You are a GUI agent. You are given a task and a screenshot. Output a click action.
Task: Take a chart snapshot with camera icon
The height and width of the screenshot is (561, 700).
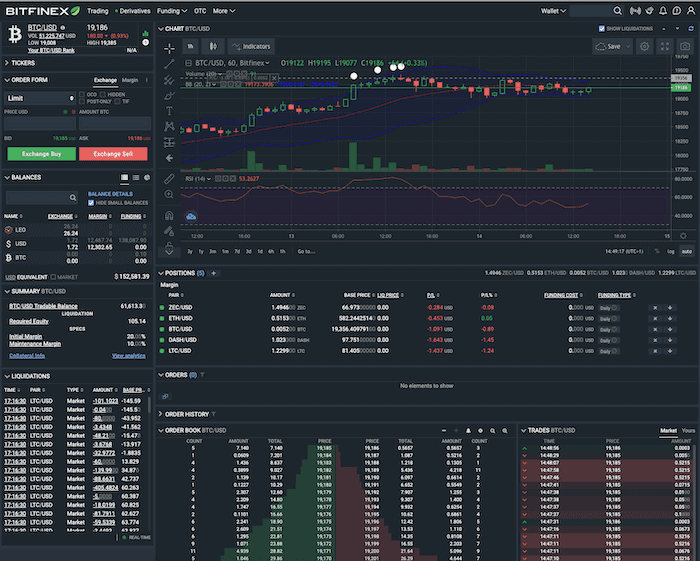click(684, 46)
